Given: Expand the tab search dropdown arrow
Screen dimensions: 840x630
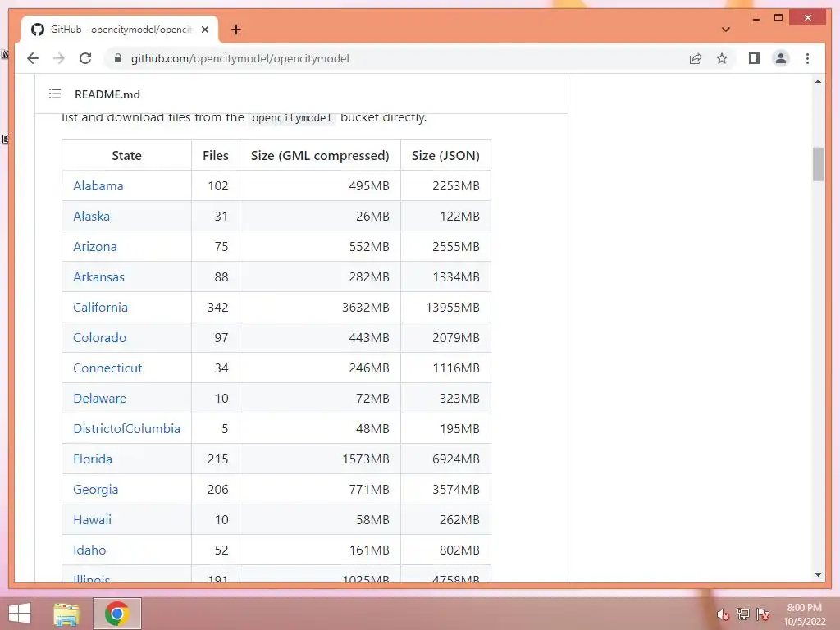Looking at the screenshot, I should (726, 30).
